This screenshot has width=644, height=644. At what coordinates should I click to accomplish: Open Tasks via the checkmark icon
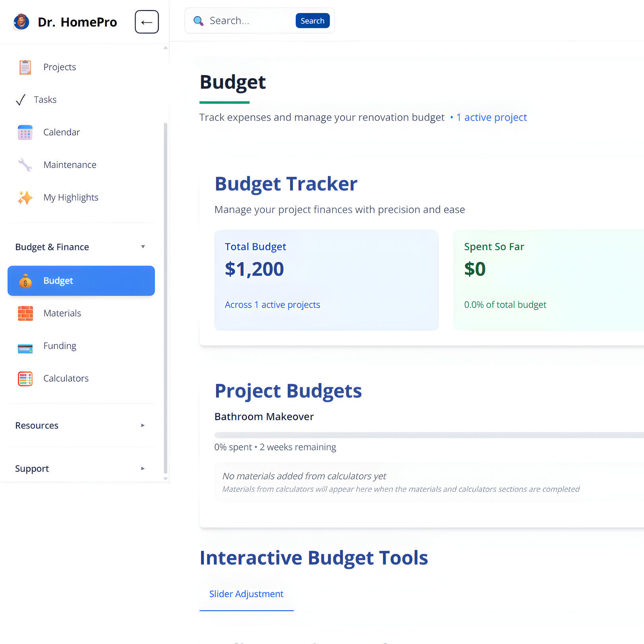click(x=21, y=100)
